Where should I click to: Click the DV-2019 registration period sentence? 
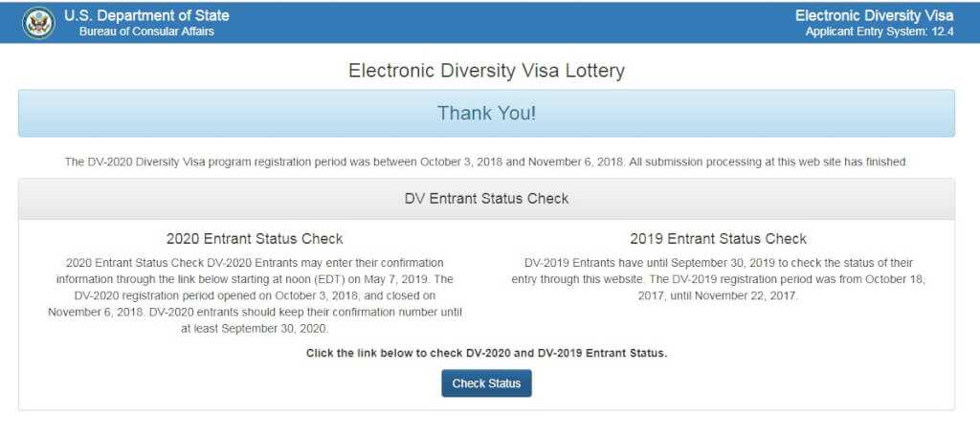(718, 288)
